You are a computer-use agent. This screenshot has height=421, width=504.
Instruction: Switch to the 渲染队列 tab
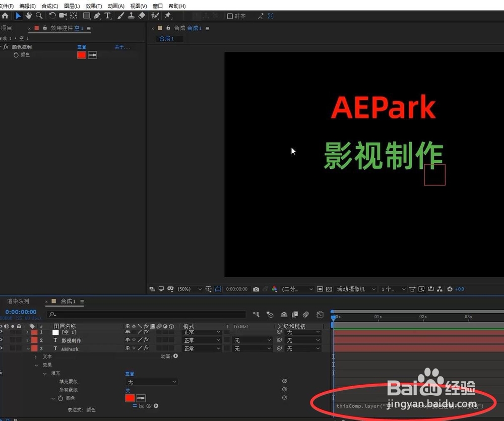pos(18,302)
